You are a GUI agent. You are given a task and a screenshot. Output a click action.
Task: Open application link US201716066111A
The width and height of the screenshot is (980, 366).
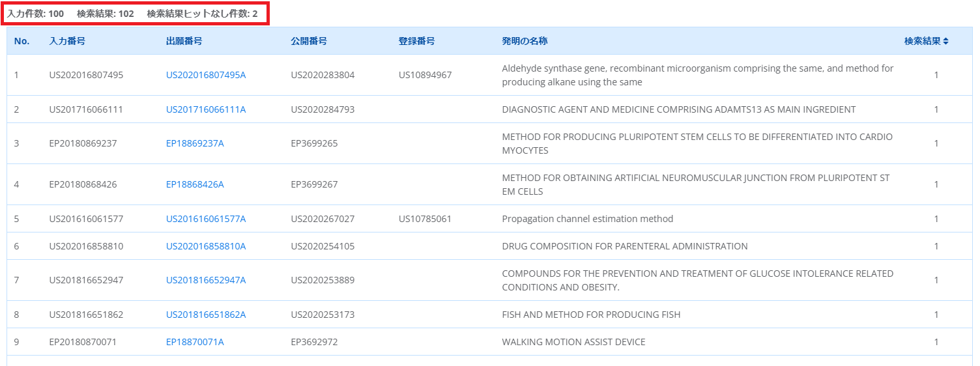(206, 109)
